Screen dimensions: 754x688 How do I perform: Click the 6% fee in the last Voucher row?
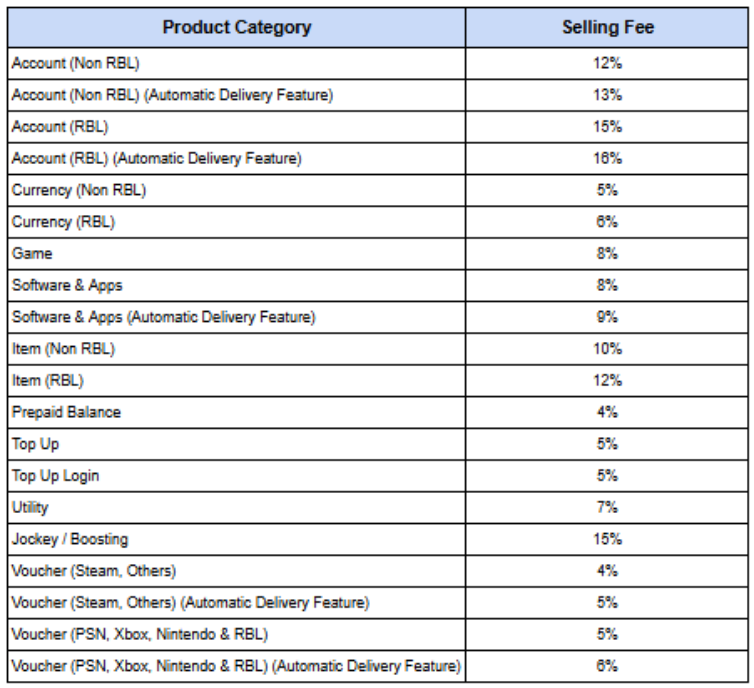pyautogui.click(x=609, y=667)
